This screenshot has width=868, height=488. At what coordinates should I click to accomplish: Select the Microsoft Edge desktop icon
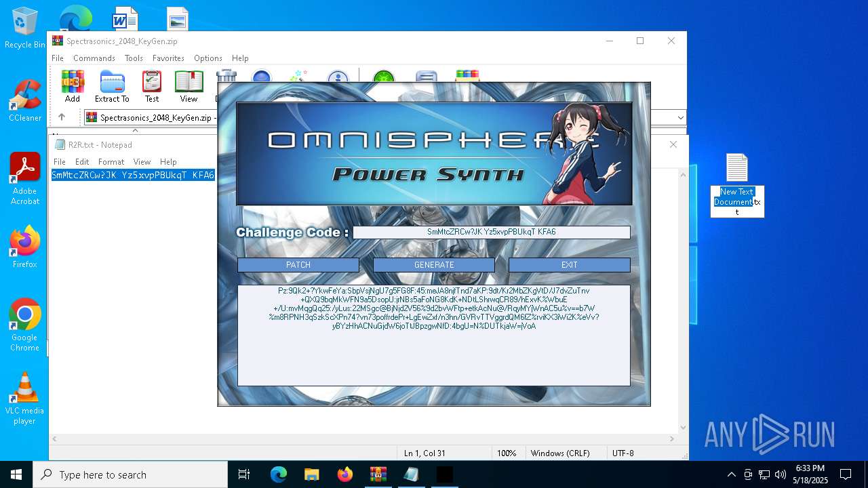pyautogui.click(x=75, y=18)
